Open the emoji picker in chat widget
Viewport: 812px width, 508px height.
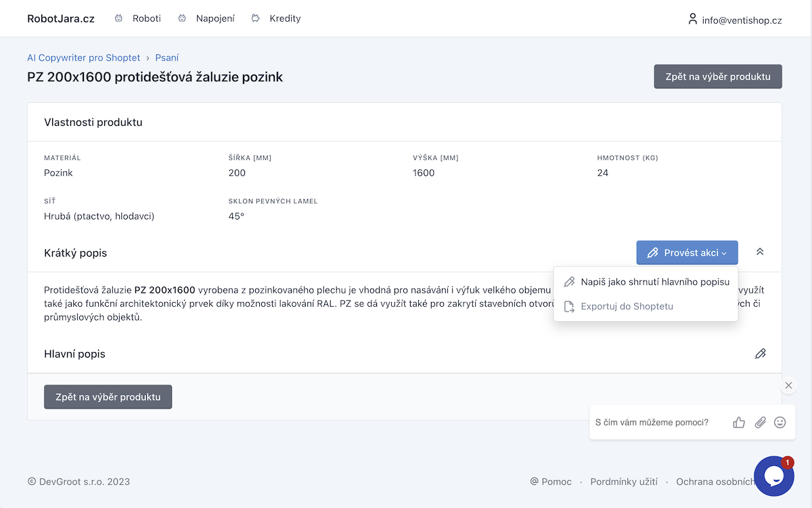(780, 423)
